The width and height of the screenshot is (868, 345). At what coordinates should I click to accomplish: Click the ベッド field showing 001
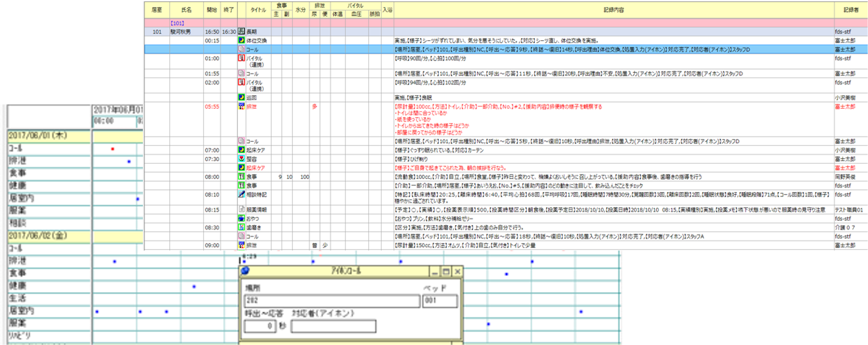point(440,301)
